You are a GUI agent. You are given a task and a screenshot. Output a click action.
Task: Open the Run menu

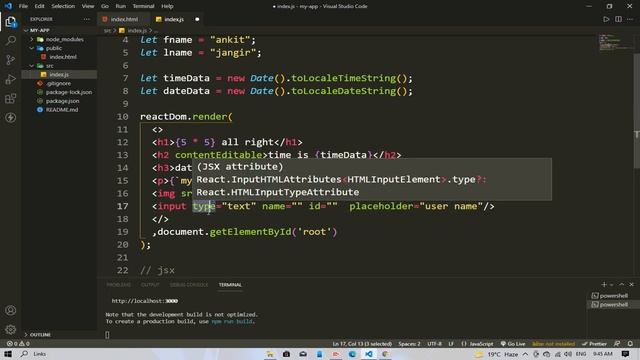(120, 6)
